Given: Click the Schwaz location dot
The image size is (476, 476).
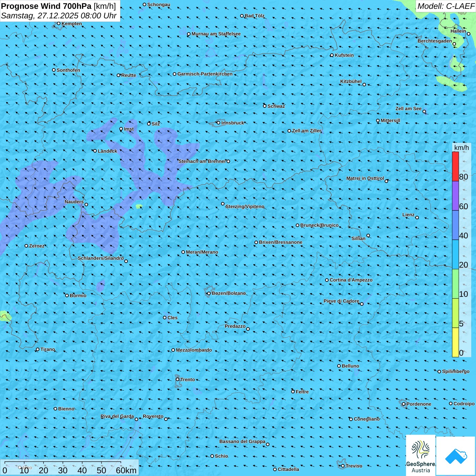Looking at the screenshot, I should click(265, 106).
